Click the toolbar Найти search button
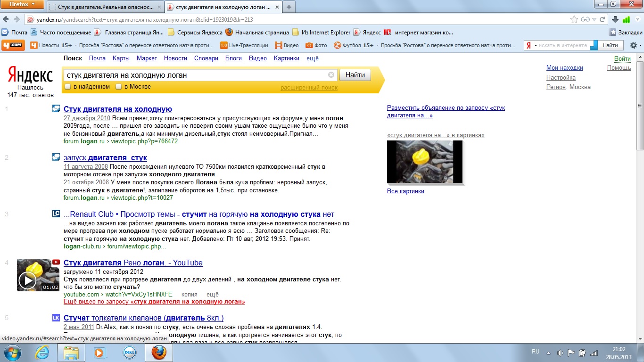The image size is (644, 362). point(610,45)
